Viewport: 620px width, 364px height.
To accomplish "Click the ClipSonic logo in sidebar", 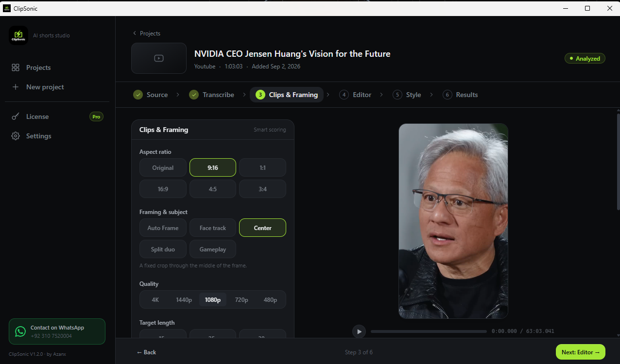I will (18, 35).
